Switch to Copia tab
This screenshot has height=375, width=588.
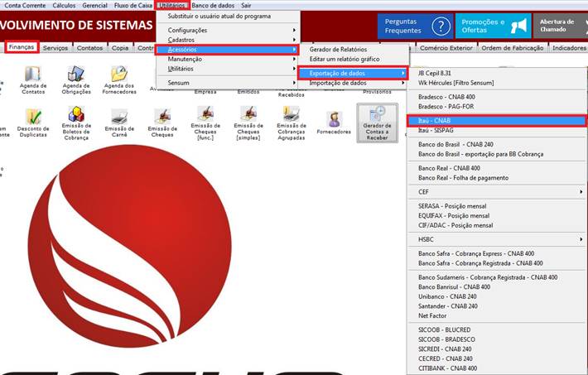coord(120,48)
